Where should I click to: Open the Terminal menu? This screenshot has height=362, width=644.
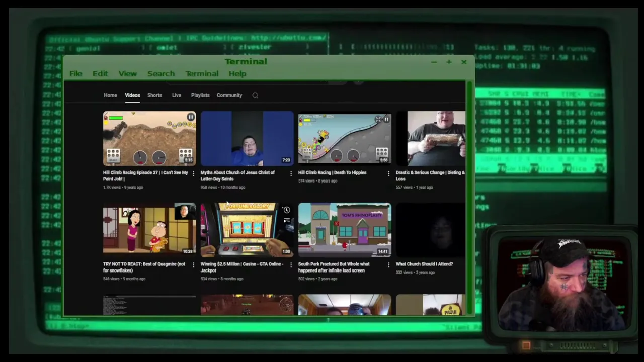click(202, 74)
